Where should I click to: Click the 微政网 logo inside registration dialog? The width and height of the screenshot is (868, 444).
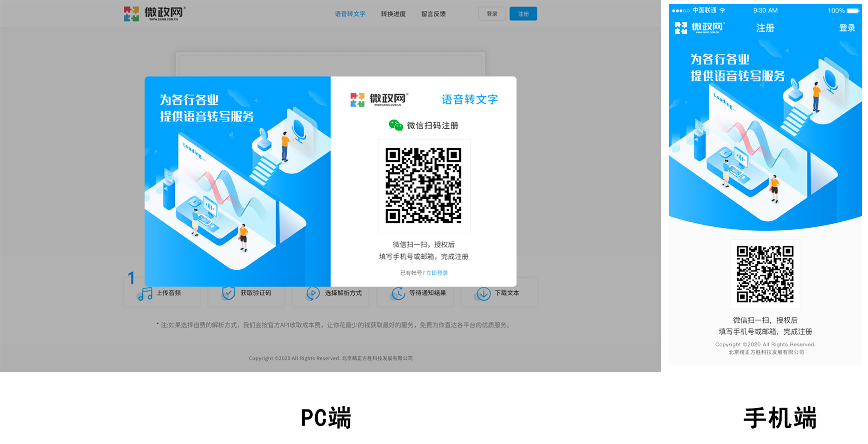[x=380, y=99]
